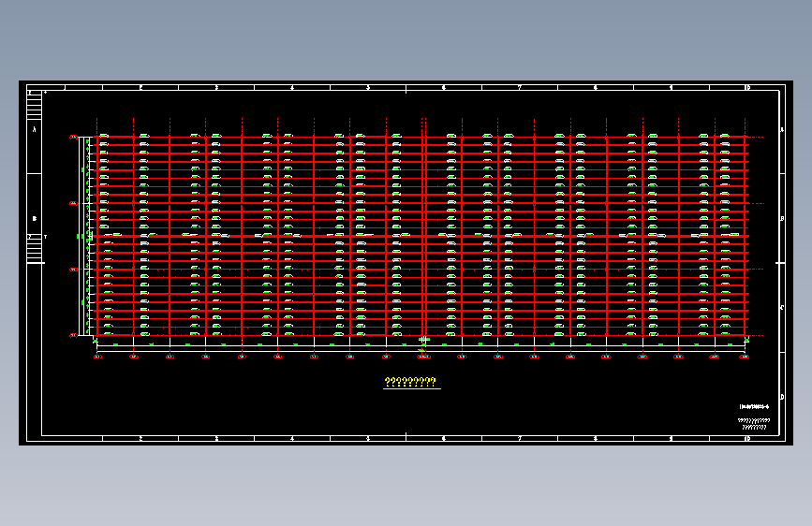Image resolution: width=812 pixels, height=526 pixels.
Task: Click zone number 2 in bottom border
Action: coord(140,439)
